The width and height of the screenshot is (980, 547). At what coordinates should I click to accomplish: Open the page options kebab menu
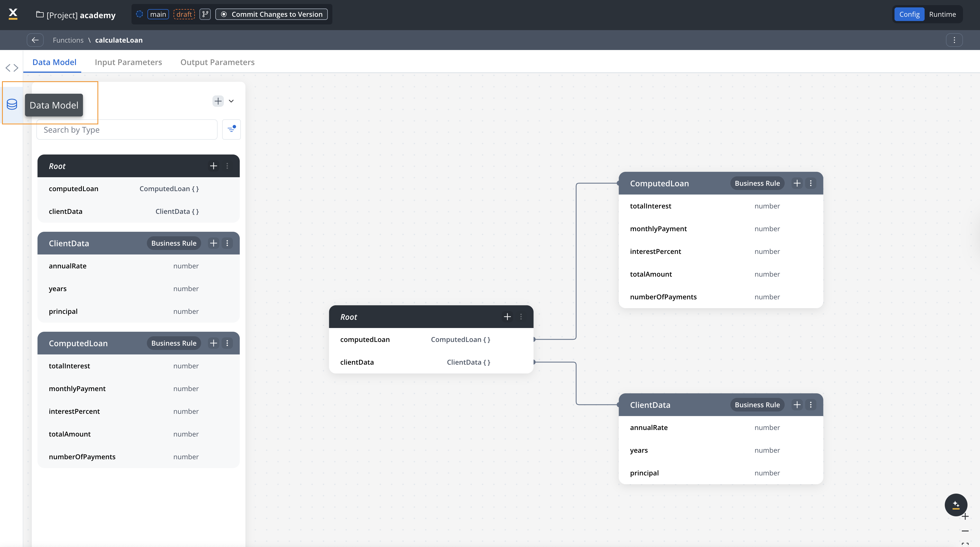click(954, 40)
